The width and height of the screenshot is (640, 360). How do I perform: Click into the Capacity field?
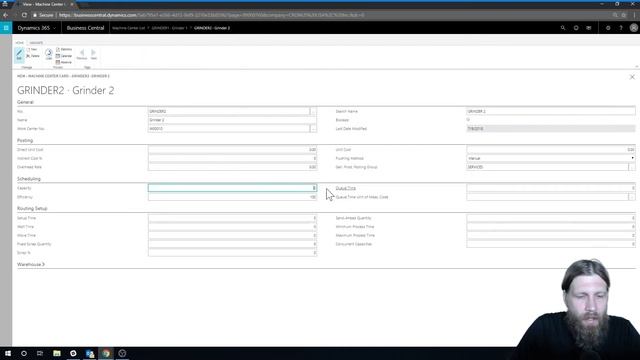click(x=232, y=188)
